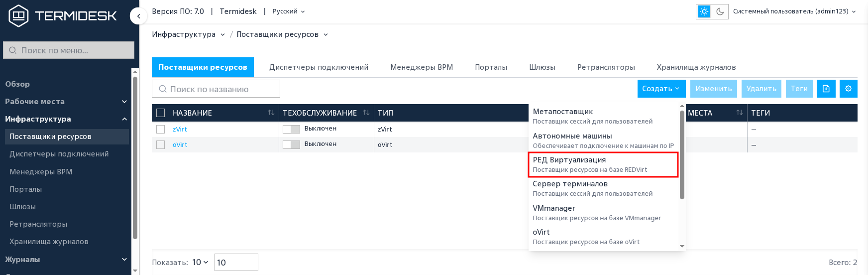The width and height of the screenshot is (868, 275).
Task: Click search magnifier in menu search
Action: pyautogui.click(x=12, y=50)
